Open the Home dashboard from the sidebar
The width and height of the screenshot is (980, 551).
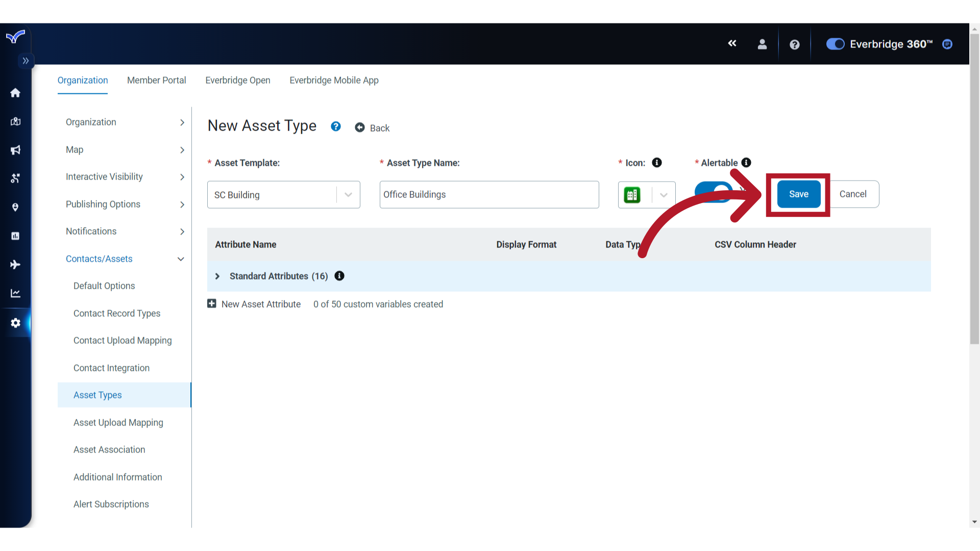pyautogui.click(x=15, y=93)
